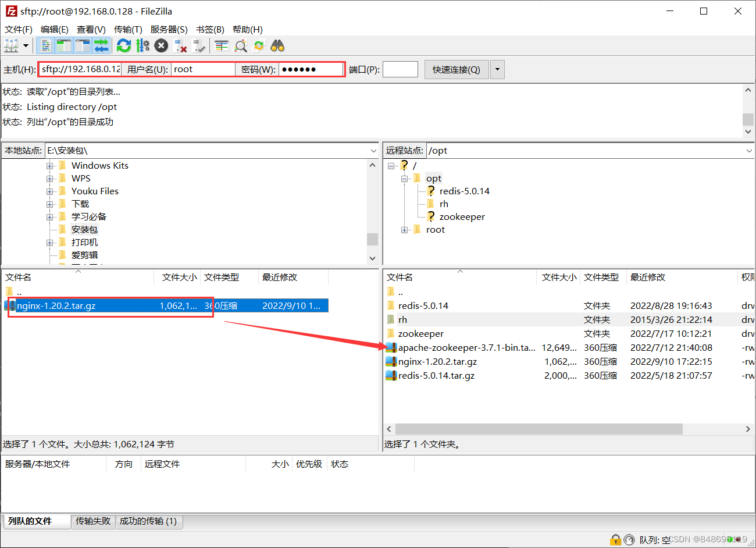The width and height of the screenshot is (756, 548).
Task: Expand the Youku Files folder
Action: click(x=50, y=191)
